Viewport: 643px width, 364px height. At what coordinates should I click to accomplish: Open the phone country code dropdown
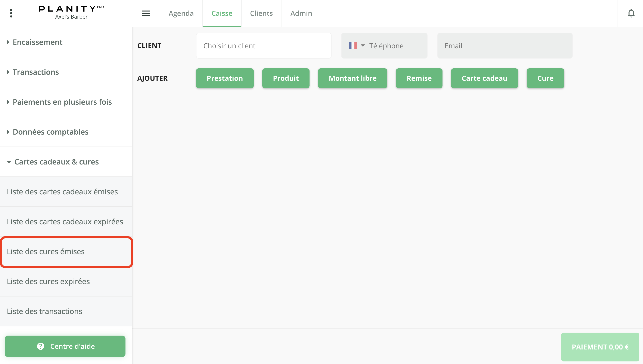363,45
